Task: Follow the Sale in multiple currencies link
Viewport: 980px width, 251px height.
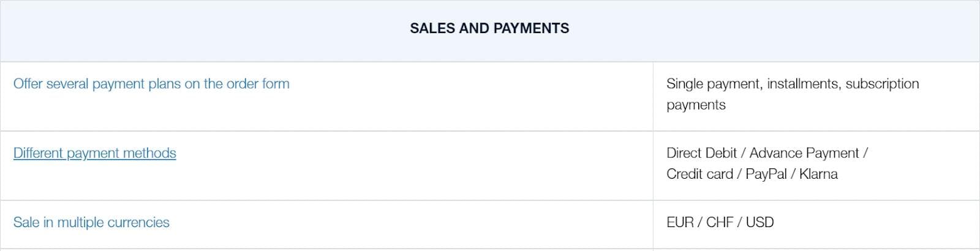Action: pos(91,222)
